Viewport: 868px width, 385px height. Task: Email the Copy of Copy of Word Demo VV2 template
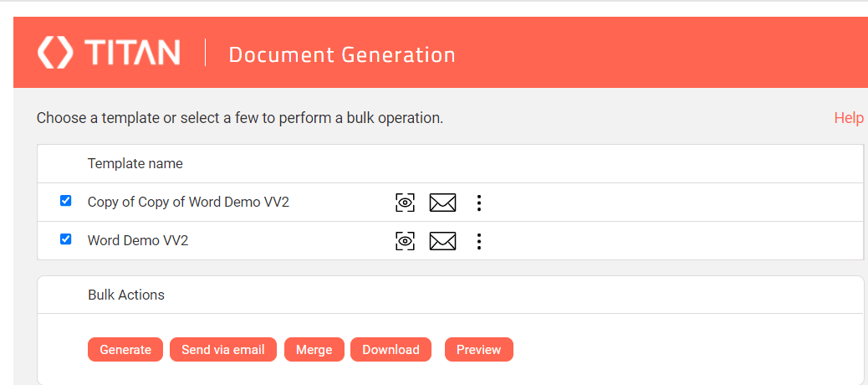pyautogui.click(x=442, y=203)
